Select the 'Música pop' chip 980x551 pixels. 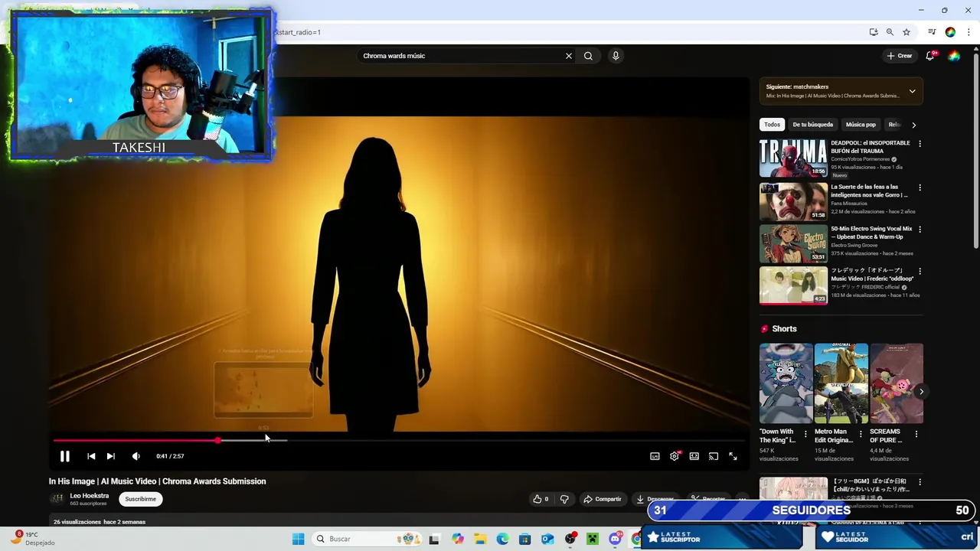[861, 125]
